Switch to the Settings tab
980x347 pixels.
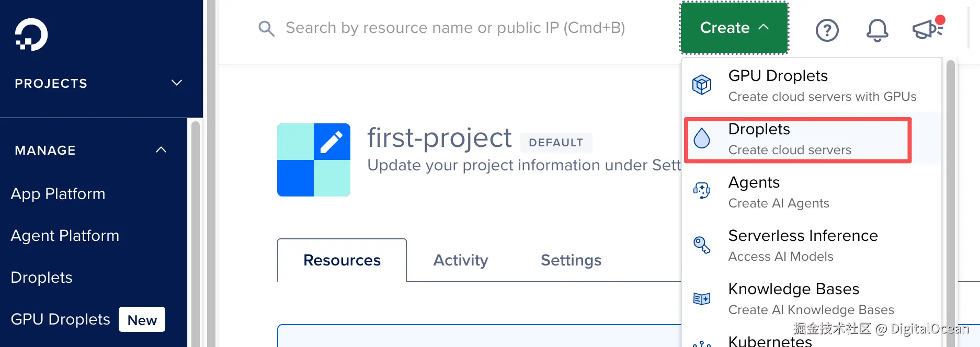(571, 260)
